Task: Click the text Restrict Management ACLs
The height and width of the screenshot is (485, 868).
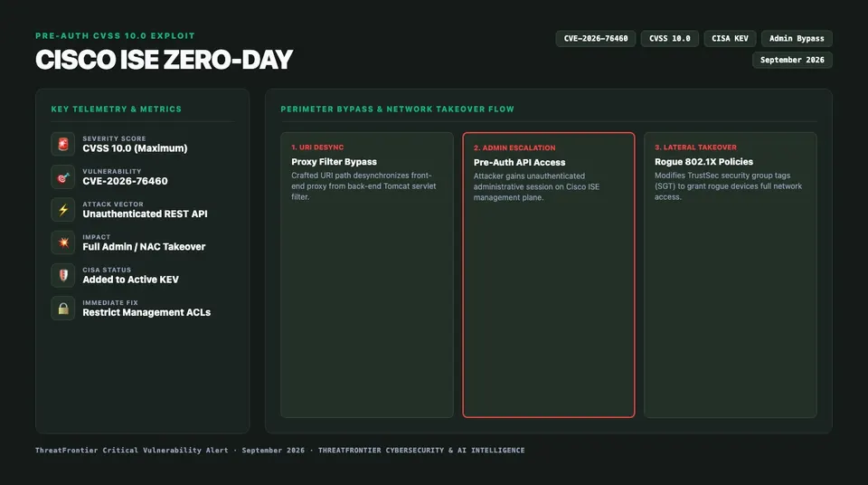Action: [146, 312]
